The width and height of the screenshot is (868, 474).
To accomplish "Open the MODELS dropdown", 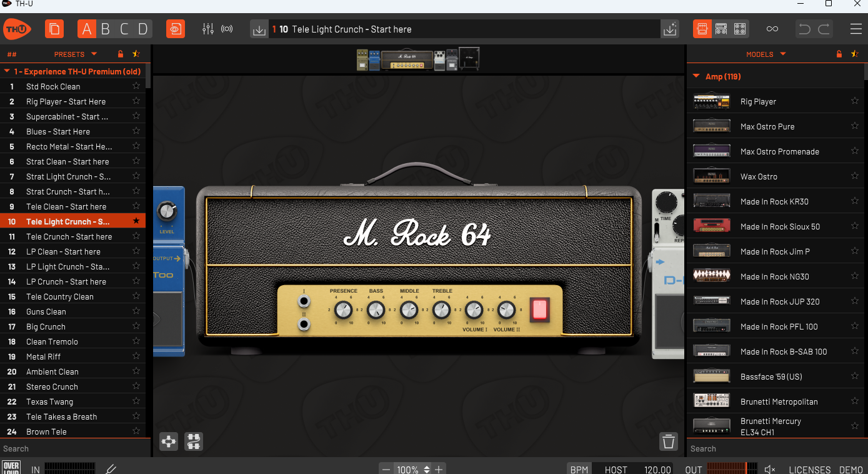I will 766,54.
